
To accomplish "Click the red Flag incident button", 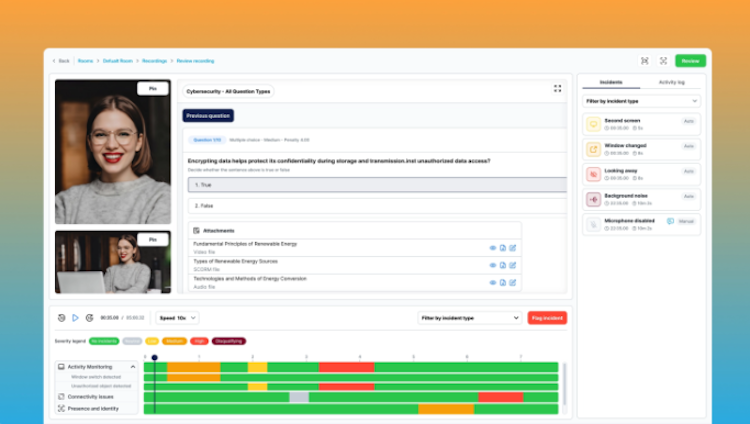I will tap(547, 318).
